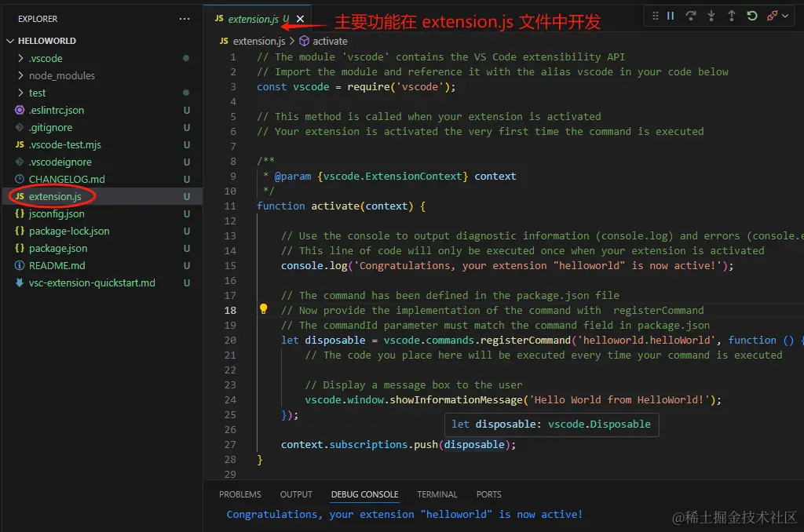804x532 pixels.
Task: Pause the debug session
Action: [671, 16]
